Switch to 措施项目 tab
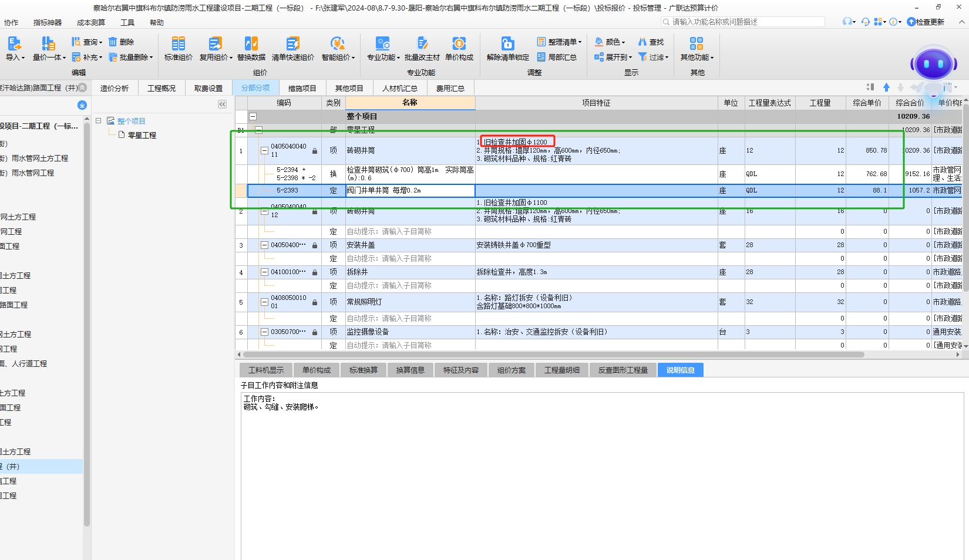The image size is (969, 560). [302, 88]
